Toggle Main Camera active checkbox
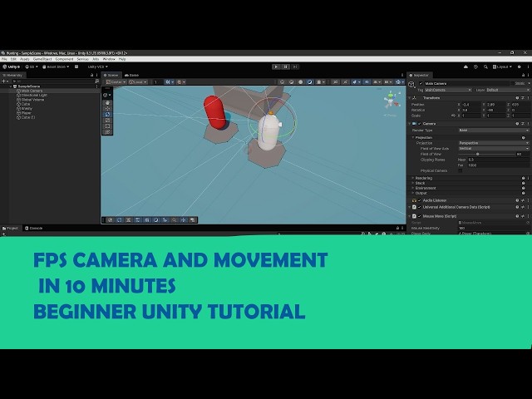 pos(421,83)
